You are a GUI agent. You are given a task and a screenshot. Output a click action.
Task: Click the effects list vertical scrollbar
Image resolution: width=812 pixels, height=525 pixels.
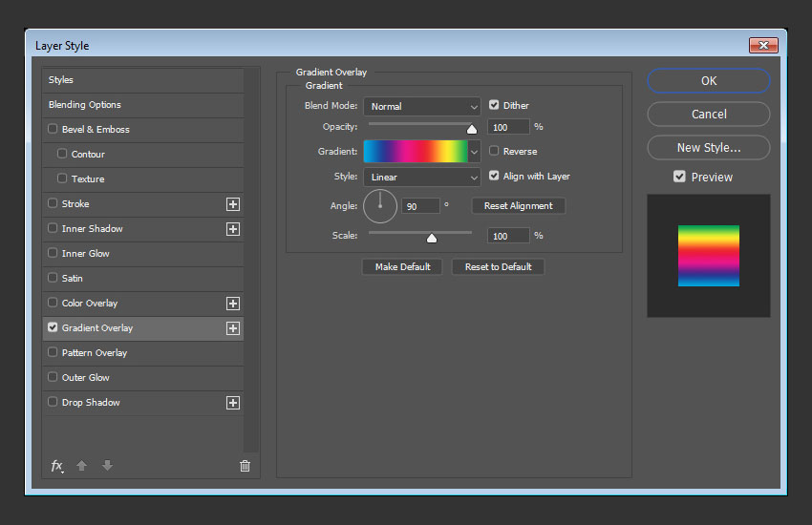(x=251, y=261)
